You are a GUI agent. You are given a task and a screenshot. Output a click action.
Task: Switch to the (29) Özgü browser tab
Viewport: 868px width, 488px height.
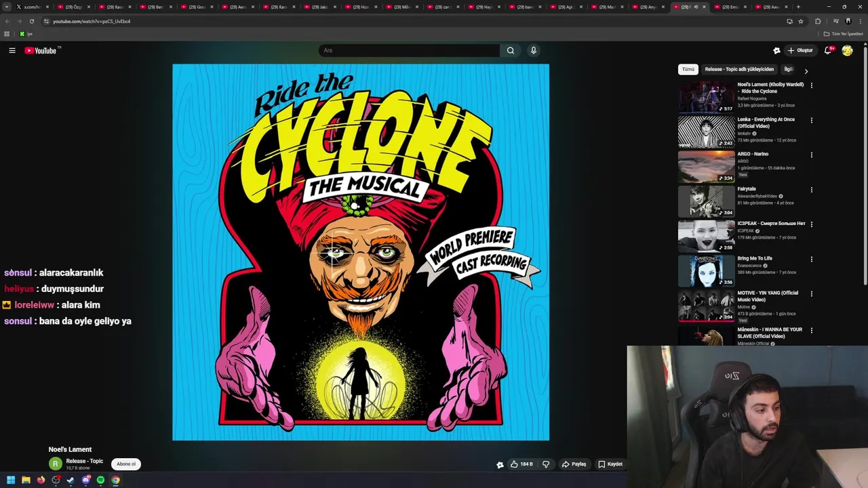(x=73, y=7)
